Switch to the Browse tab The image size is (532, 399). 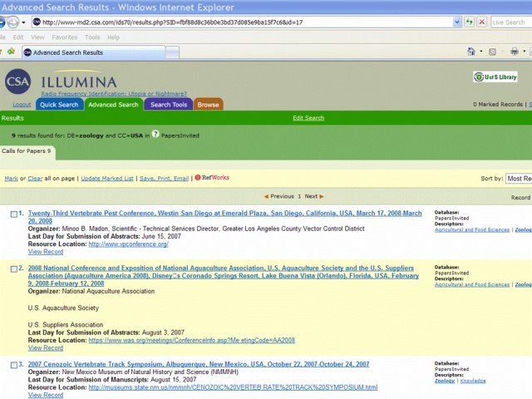pyautogui.click(x=209, y=105)
